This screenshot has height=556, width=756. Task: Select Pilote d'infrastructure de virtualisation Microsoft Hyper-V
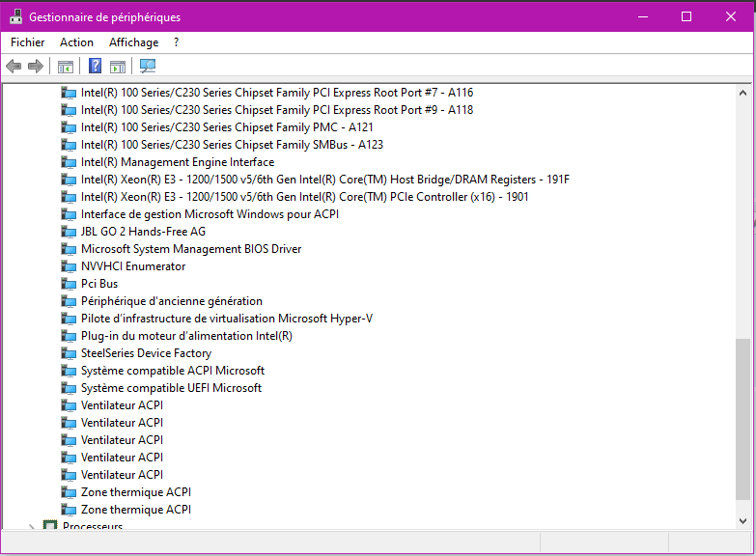tap(227, 319)
